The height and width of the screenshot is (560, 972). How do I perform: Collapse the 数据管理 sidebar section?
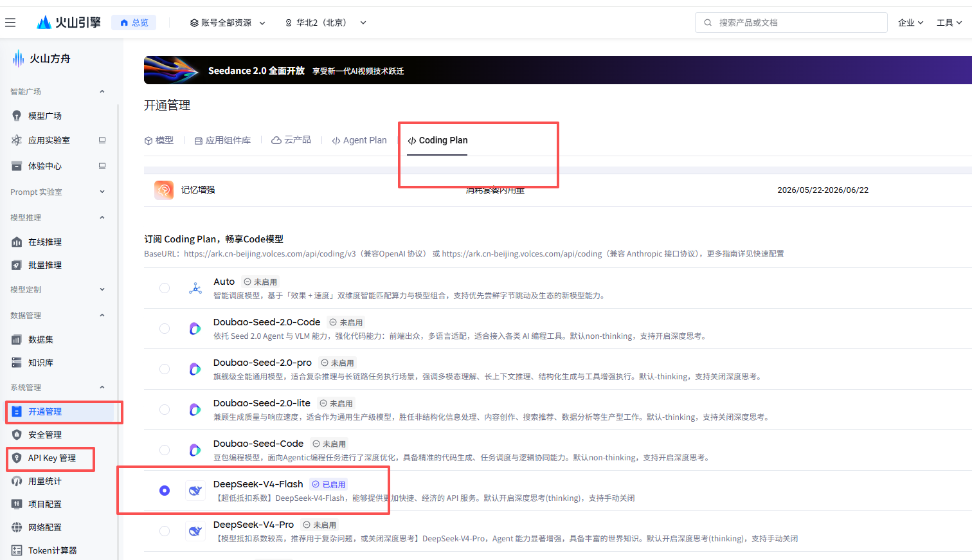point(102,315)
